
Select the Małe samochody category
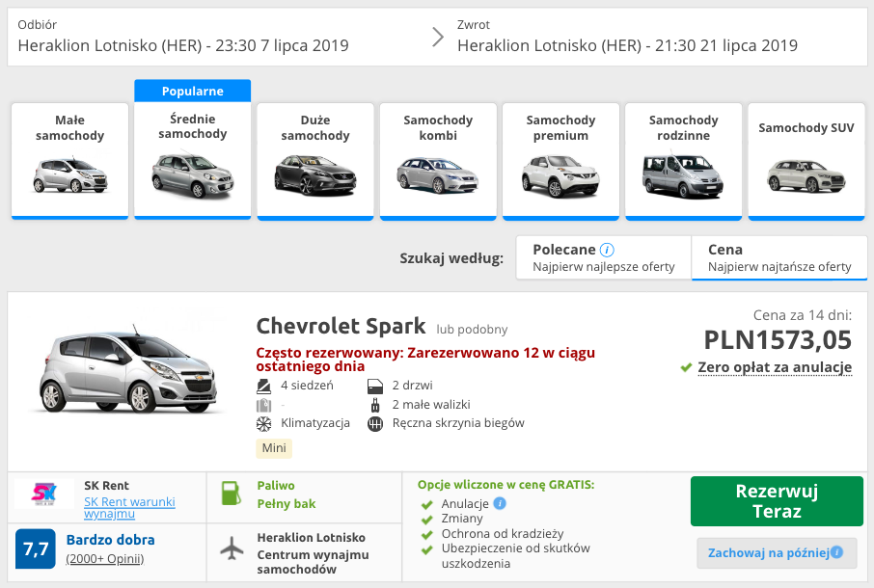pyautogui.click(x=69, y=161)
